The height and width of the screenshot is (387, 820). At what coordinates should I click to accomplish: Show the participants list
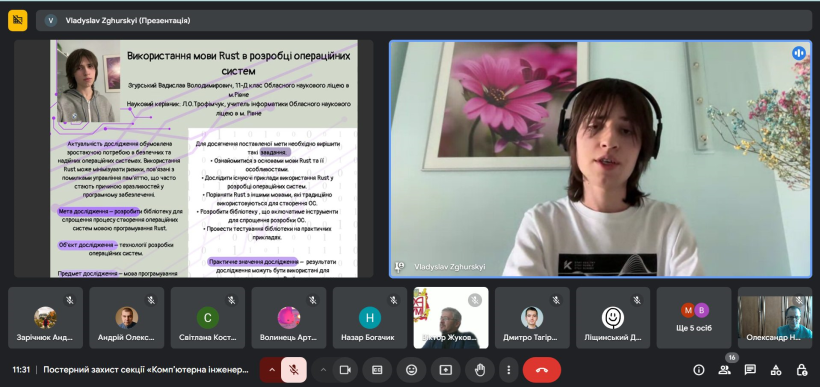[x=724, y=370]
